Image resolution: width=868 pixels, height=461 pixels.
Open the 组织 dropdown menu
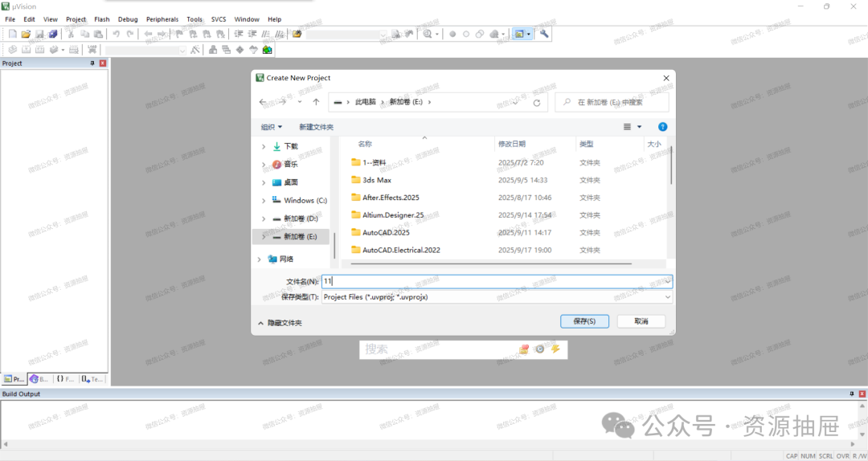(x=272, y=127)
